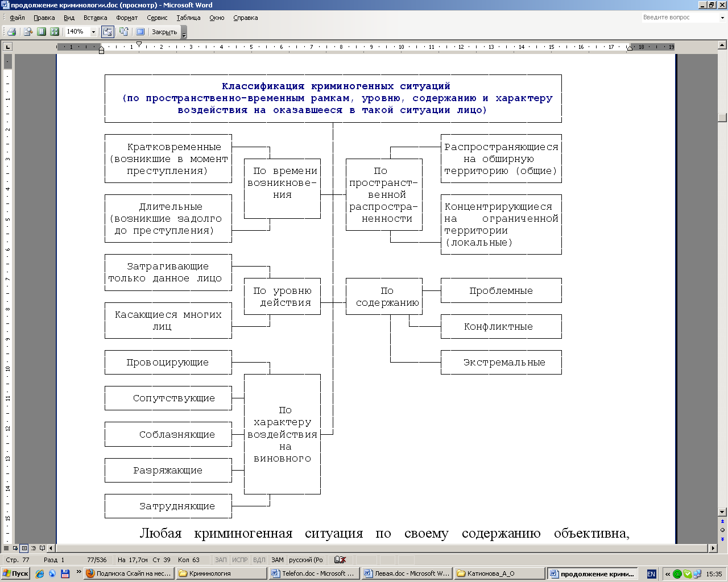Viewport: 728px width, 582px height.
Task: Click horizontal scrollbar left arrow
Action: (51, 548)
